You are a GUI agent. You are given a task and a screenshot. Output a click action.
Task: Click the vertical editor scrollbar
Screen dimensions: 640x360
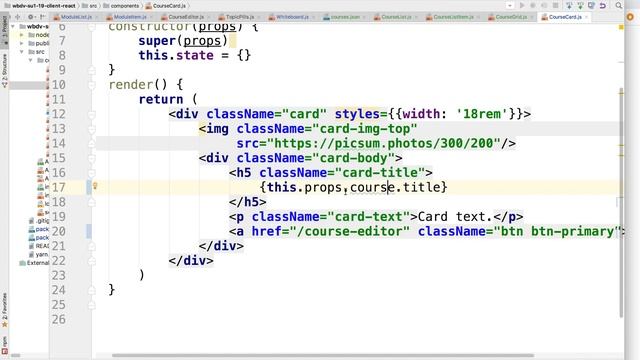tap(621, 202)
